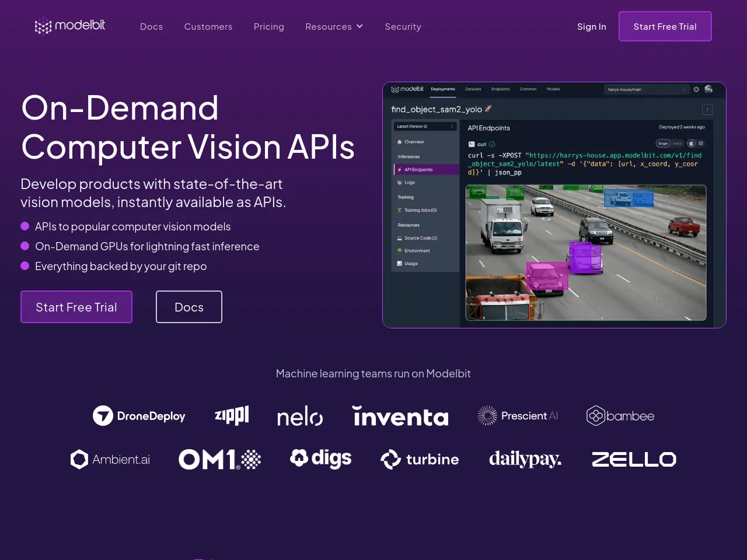Click the ZELLO customer logo
The width and height of the screenshot is (747, 560).
(x=634, y=460)
